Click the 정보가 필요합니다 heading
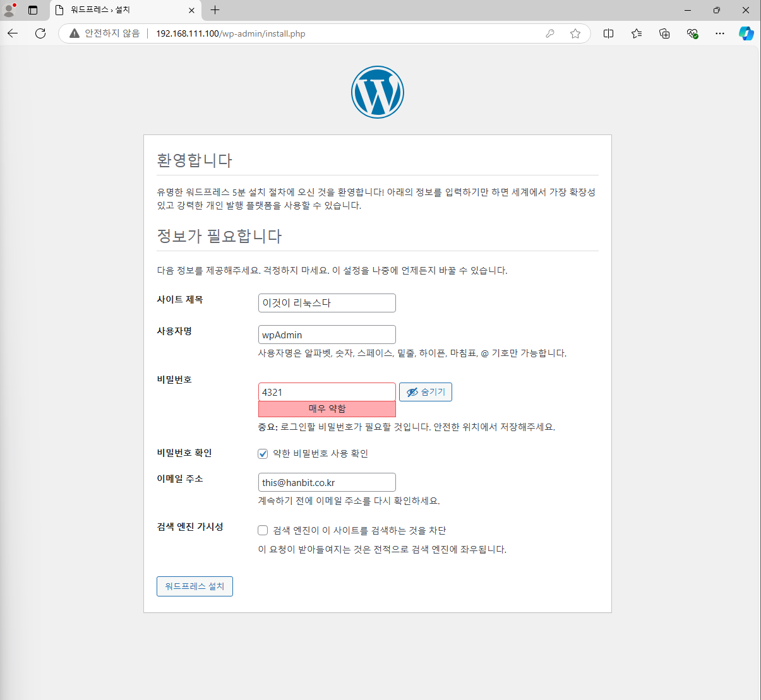The height and width of the screenshot is (700, 761). coord(219,236)
